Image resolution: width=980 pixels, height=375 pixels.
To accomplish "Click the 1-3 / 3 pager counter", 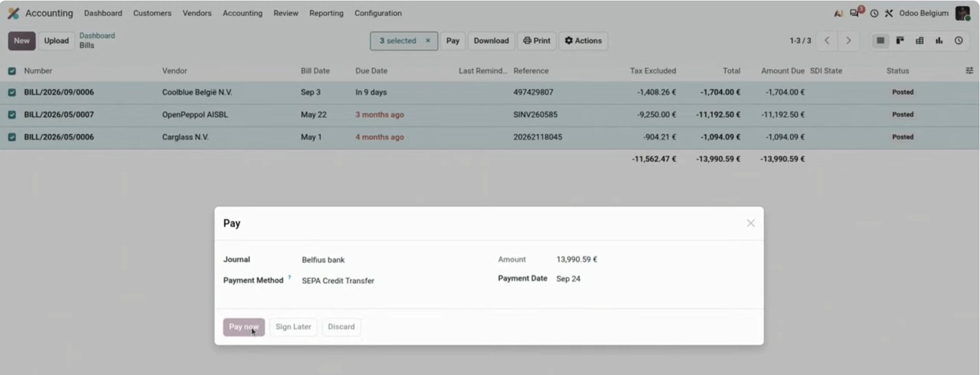I will click(x=800, y=41).
